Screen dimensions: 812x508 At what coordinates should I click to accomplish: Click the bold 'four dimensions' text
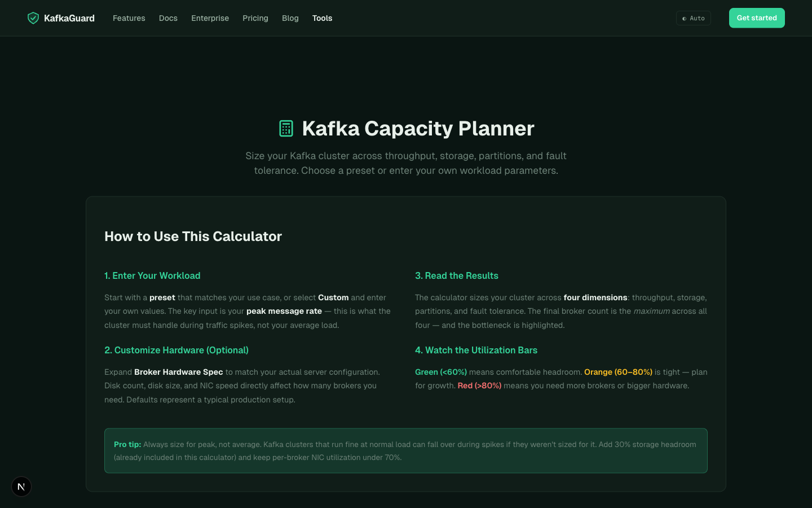point(595,297)
